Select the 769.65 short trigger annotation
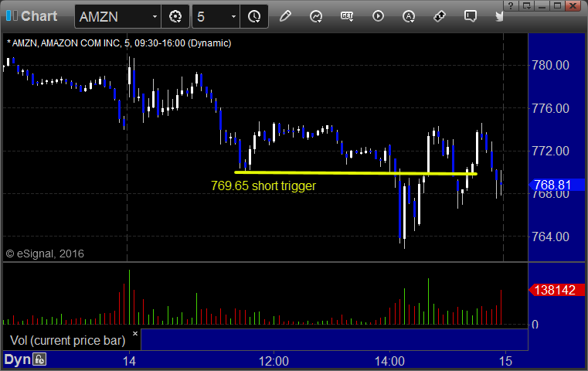The width and height of the screenshot is (588, 371). click(x=263, y=185)
